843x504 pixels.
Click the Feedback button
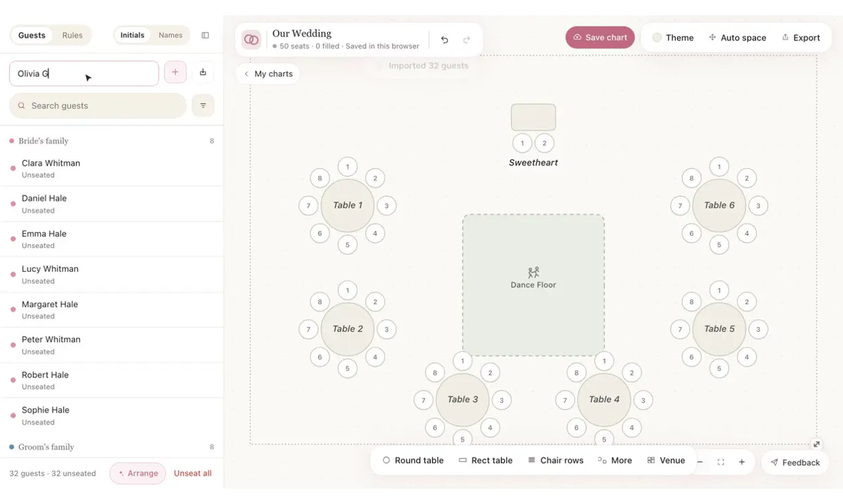(x=795, y=462)
